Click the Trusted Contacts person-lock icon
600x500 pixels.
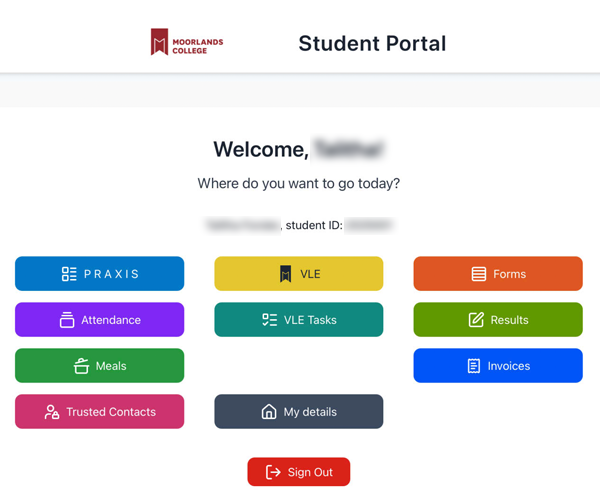click(52, 412)
